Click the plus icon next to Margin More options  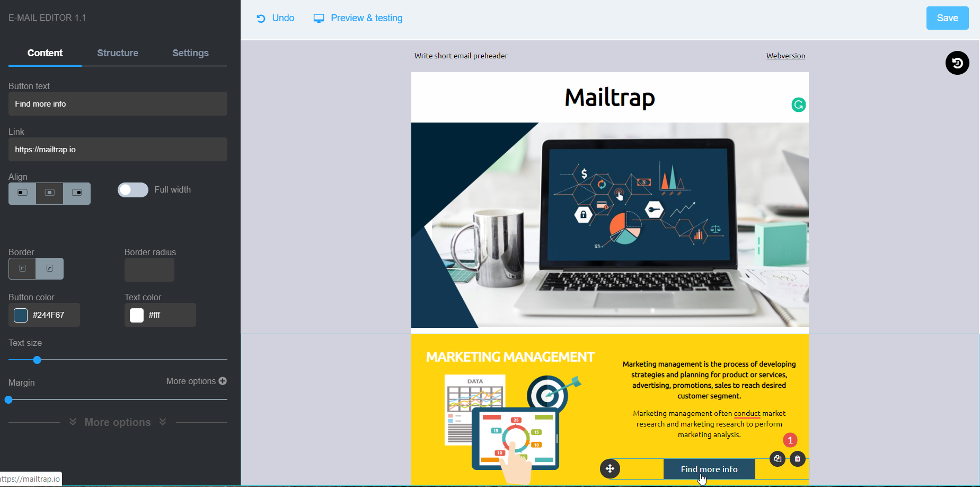223,381
